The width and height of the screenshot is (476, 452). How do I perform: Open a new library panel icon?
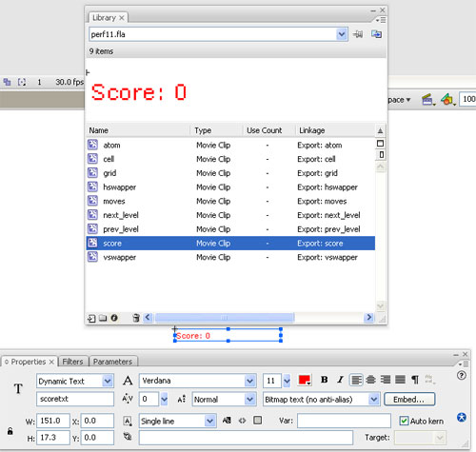(376, 34)
